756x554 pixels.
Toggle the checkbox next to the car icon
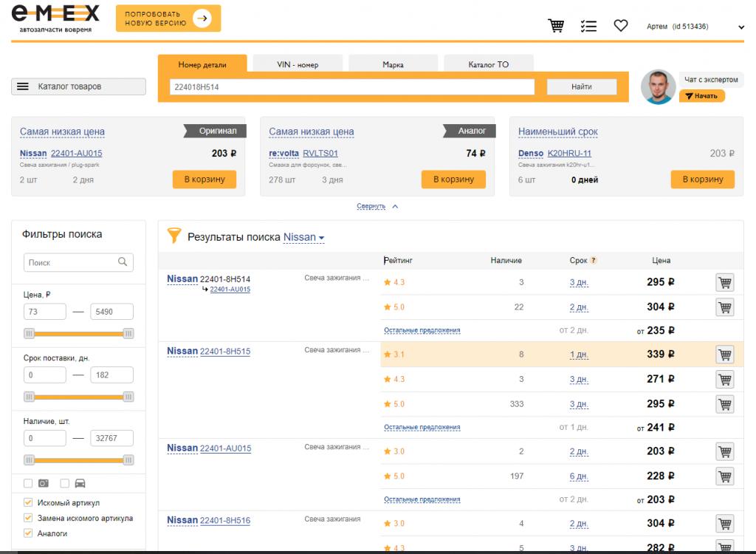(65, 483)
